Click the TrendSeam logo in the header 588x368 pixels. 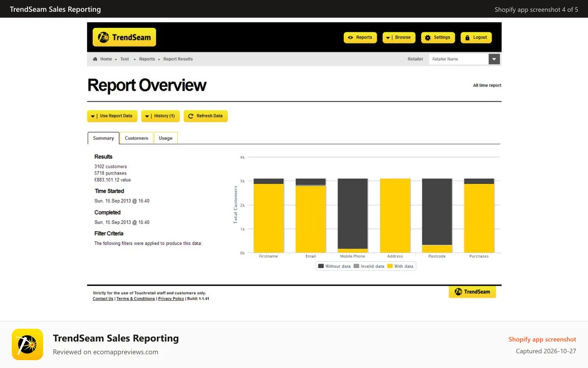(x=124, y=37)
